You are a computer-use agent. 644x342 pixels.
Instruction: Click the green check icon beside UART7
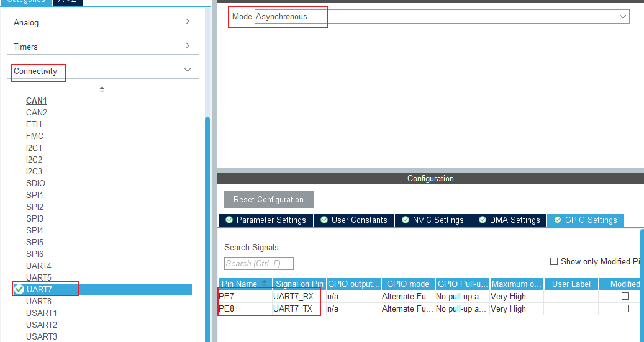(19, 289)
